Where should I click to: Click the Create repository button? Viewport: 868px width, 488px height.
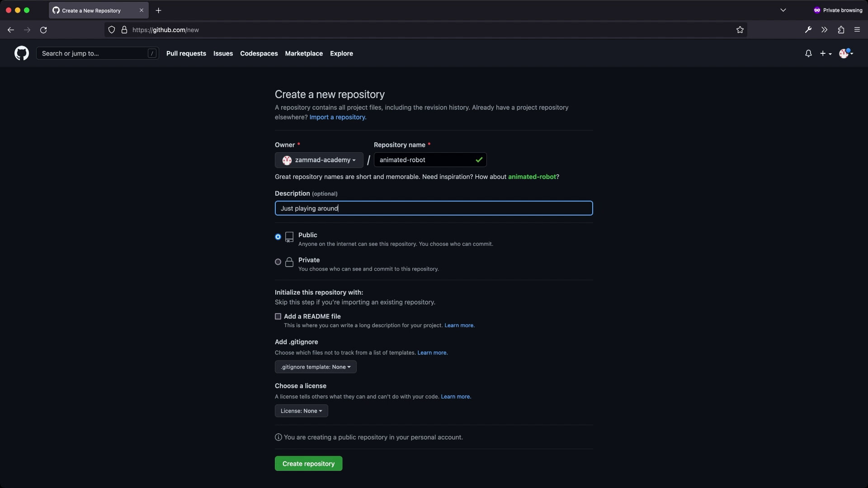pos(308,463)
